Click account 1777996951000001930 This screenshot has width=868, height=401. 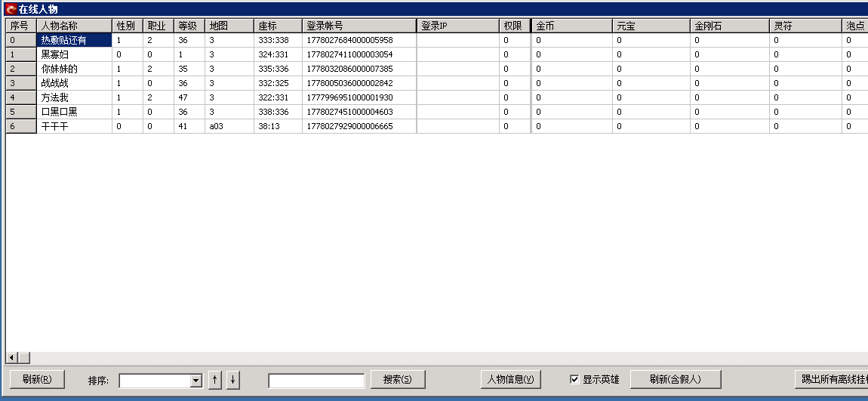tap(359, 97)
